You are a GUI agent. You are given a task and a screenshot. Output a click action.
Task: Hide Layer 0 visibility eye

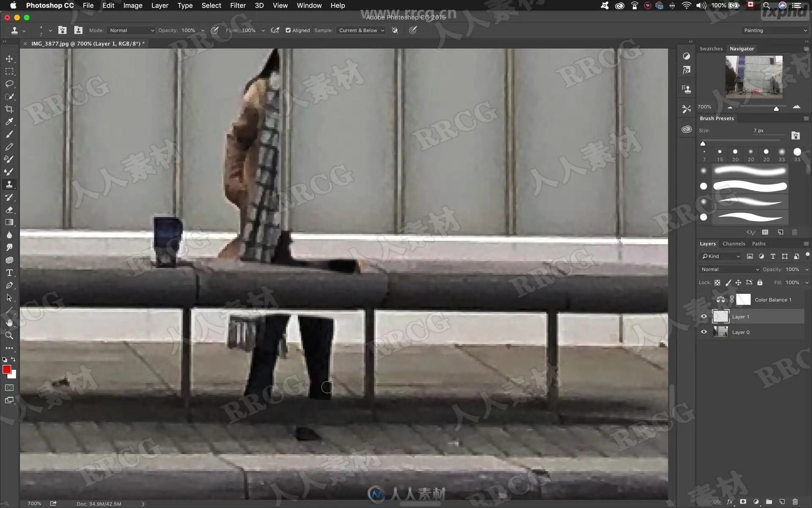[704, 332]
